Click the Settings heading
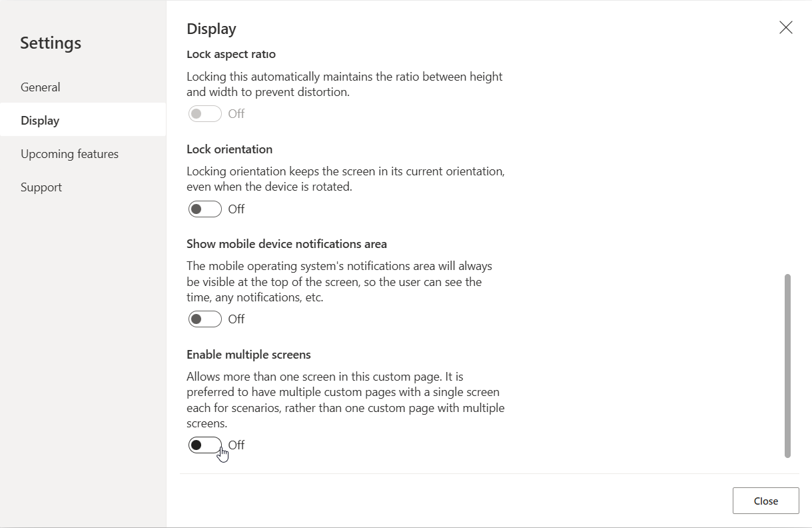The image size is (812, 528). tap(51, 43)
